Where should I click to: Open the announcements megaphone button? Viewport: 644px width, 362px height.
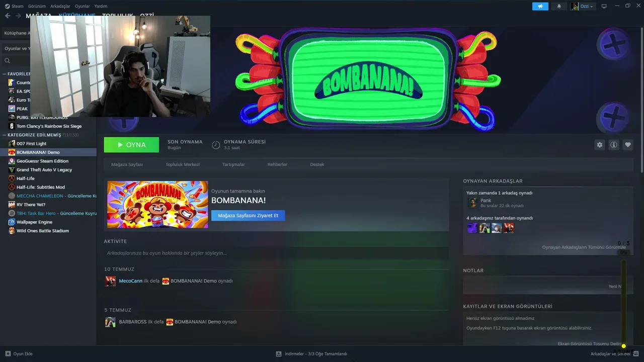[540, 6]
